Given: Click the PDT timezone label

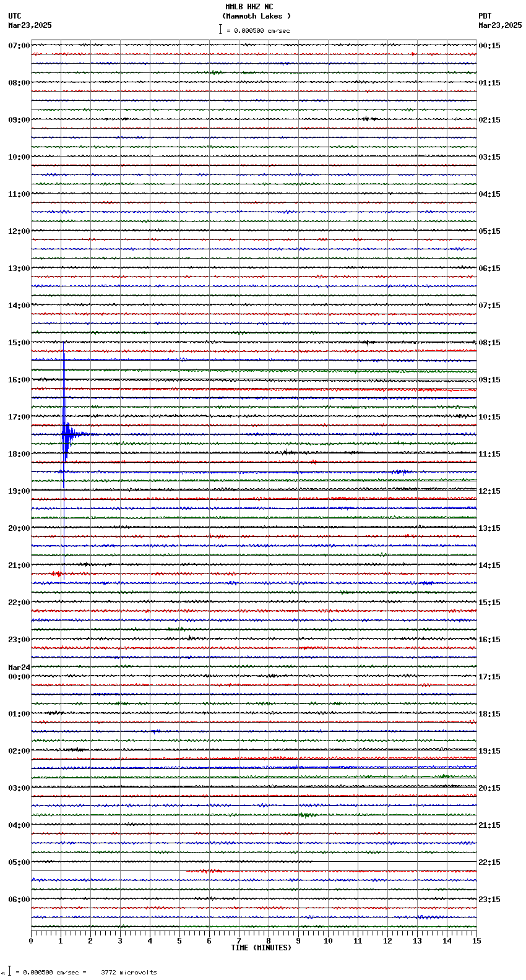Looking at the screenshot, I should click(x=485, y=16).
